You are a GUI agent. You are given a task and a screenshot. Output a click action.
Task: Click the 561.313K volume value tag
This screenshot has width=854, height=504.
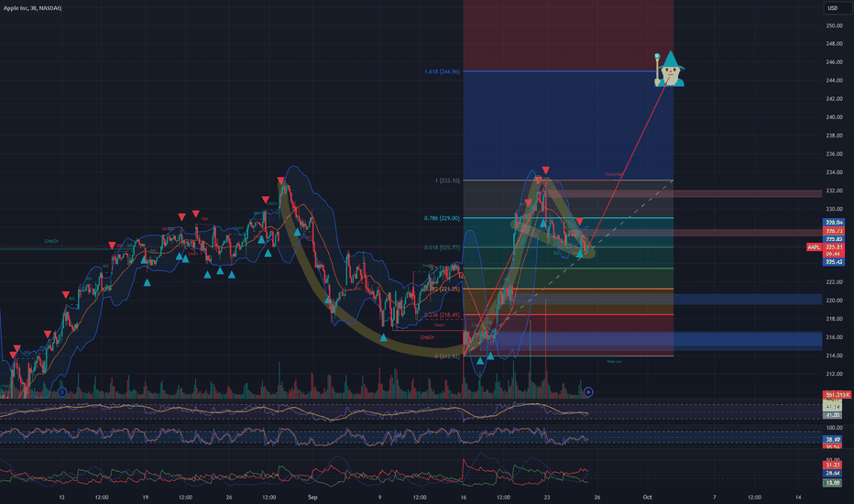[838, 394]
